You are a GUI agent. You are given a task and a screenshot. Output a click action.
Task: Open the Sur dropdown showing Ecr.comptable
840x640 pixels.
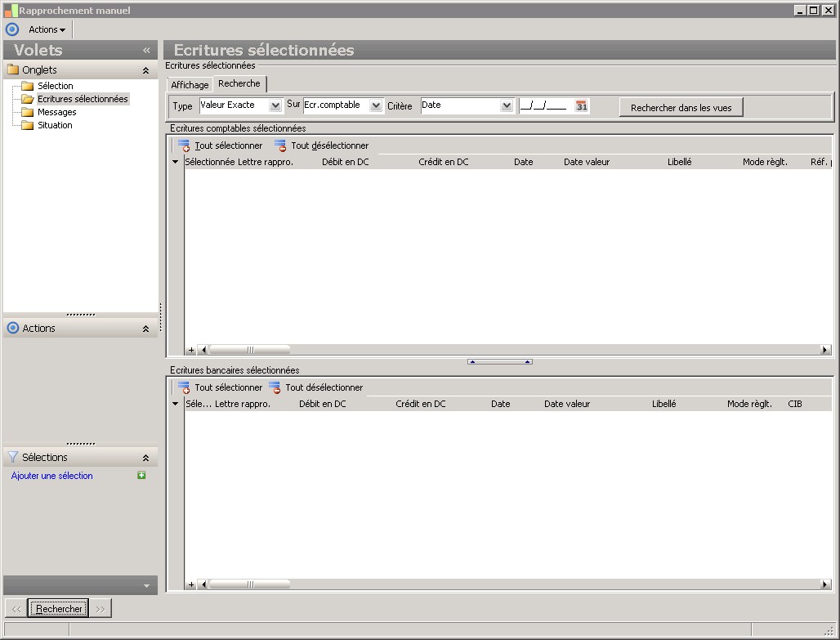point(376,105)
